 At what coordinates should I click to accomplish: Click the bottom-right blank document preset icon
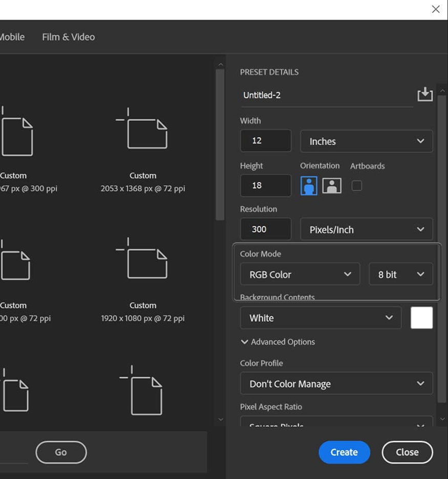141,390
